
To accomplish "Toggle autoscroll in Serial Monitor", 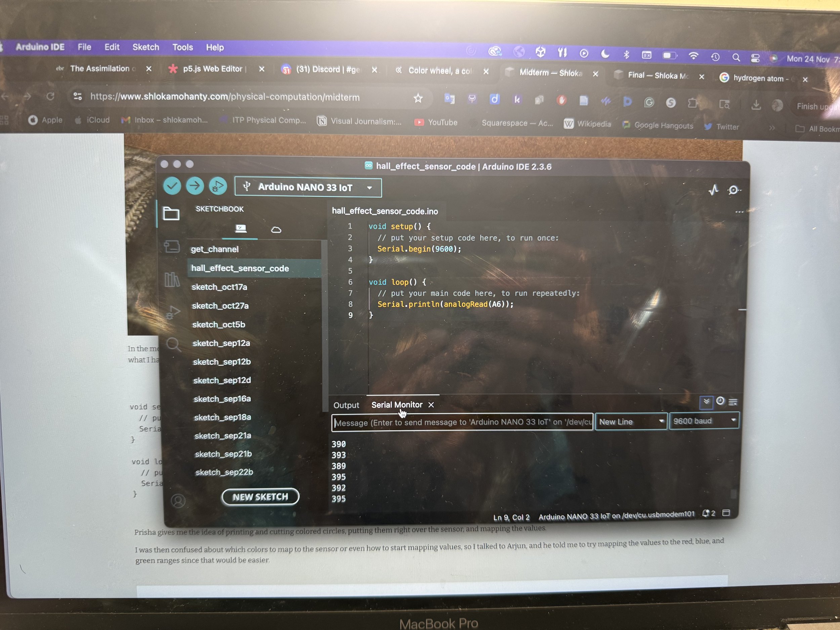I will tap(706, 402).
